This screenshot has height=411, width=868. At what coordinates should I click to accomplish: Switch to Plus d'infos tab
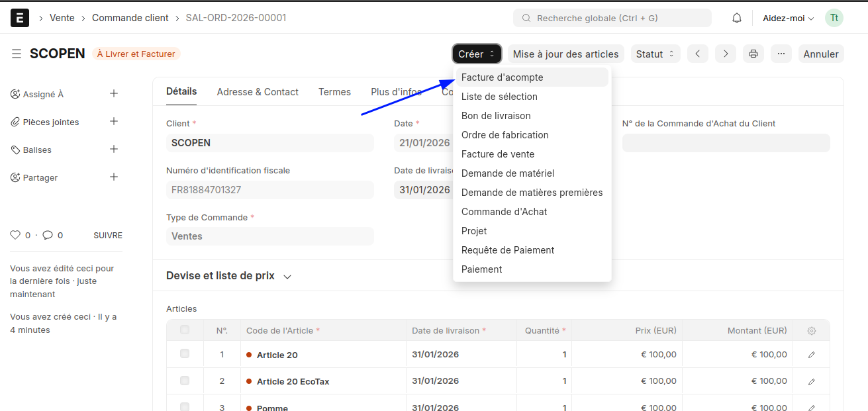click(396, 92)
